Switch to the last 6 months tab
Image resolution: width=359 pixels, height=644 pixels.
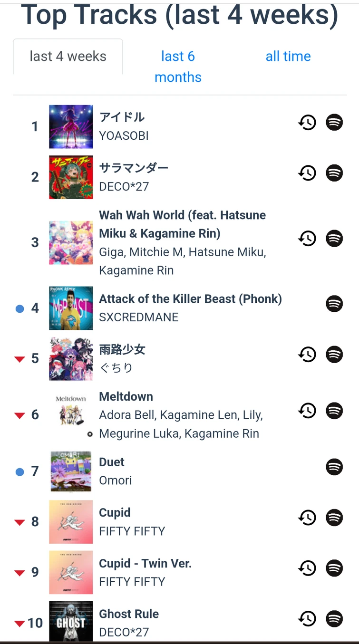pyautogui.click(x=178, y=67)
